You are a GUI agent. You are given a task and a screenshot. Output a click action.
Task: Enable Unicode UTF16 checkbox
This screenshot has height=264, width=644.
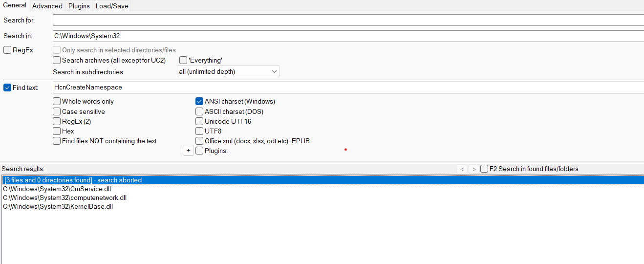click(x=199, y=121)
